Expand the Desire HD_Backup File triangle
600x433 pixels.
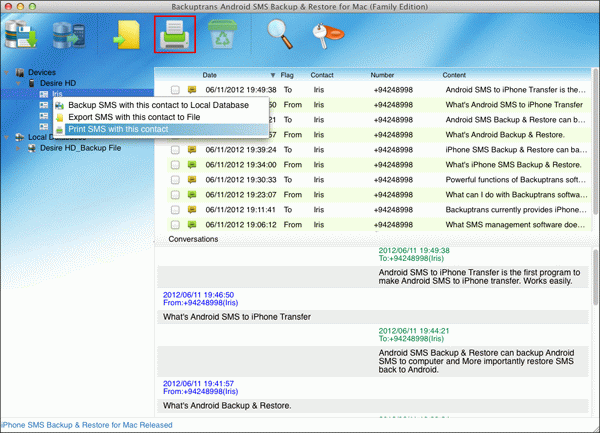(18, 148)
